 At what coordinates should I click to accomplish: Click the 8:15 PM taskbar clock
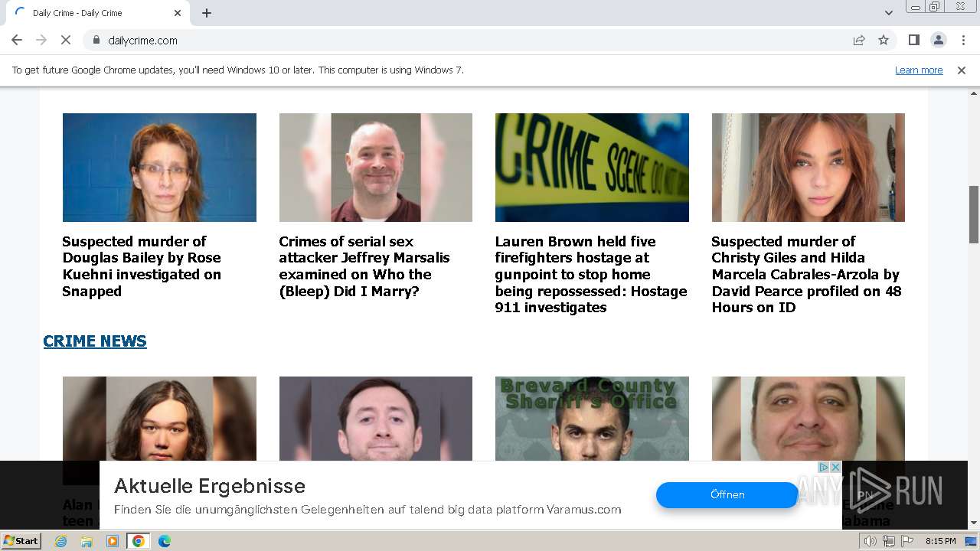(940, 541)
